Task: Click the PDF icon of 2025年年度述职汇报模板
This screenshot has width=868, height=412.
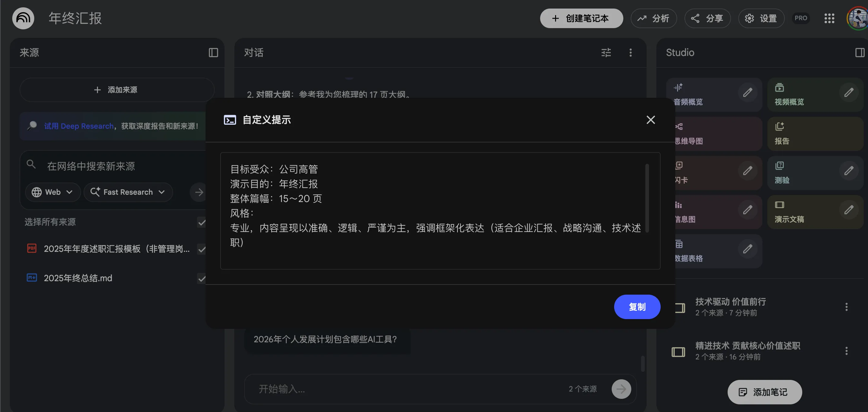Action: click(x=32, y=248)
